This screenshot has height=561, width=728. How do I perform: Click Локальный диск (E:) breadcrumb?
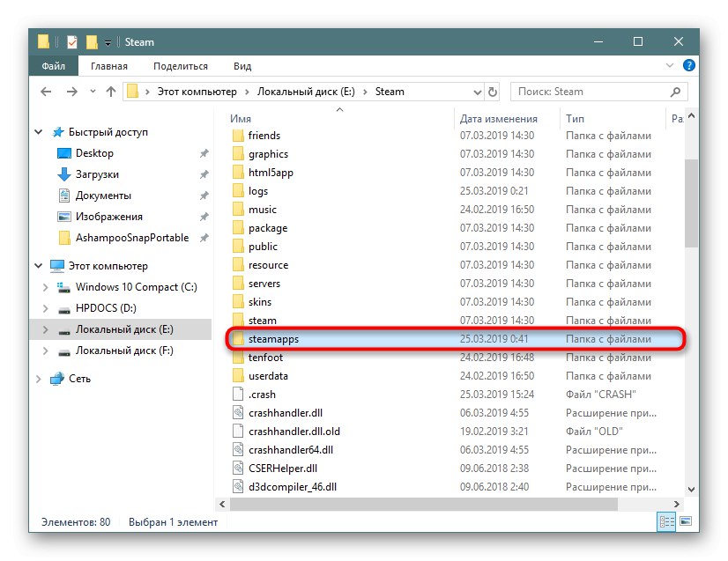tap(306, 92)
